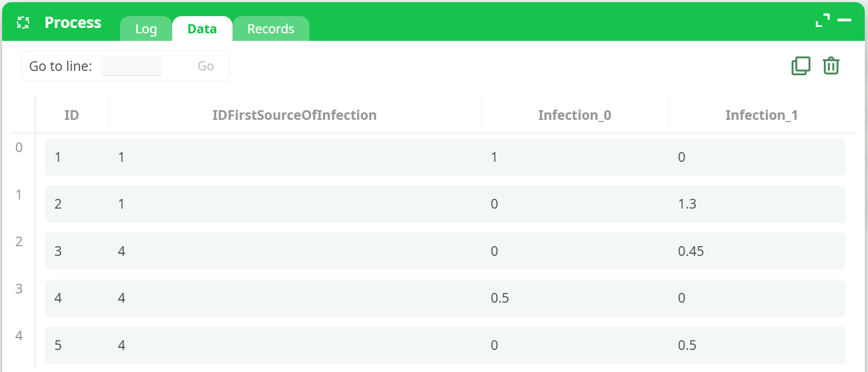Click Infection_0 value 1 in row 0
Viewport: 868px width, 372px height.
(x=494, y=157)
